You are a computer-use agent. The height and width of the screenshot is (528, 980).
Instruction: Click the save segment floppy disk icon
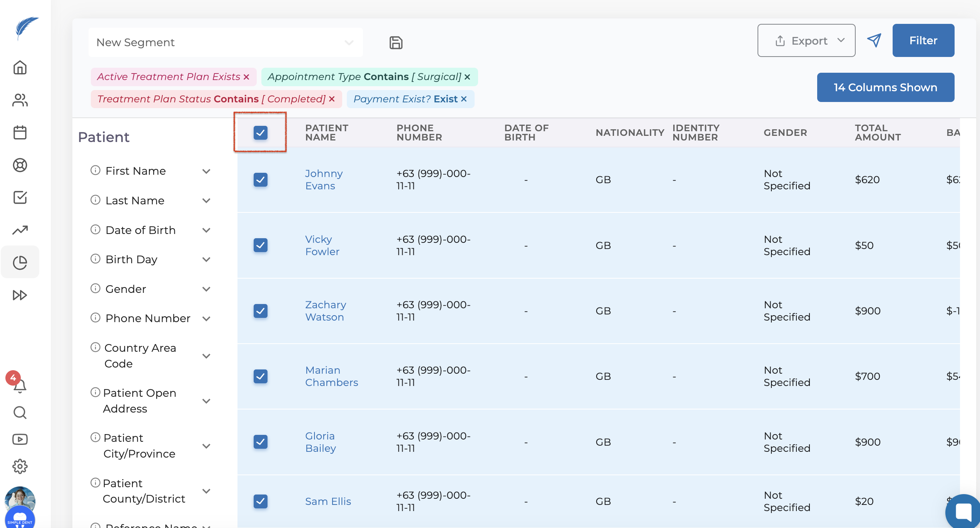[396, 42]
